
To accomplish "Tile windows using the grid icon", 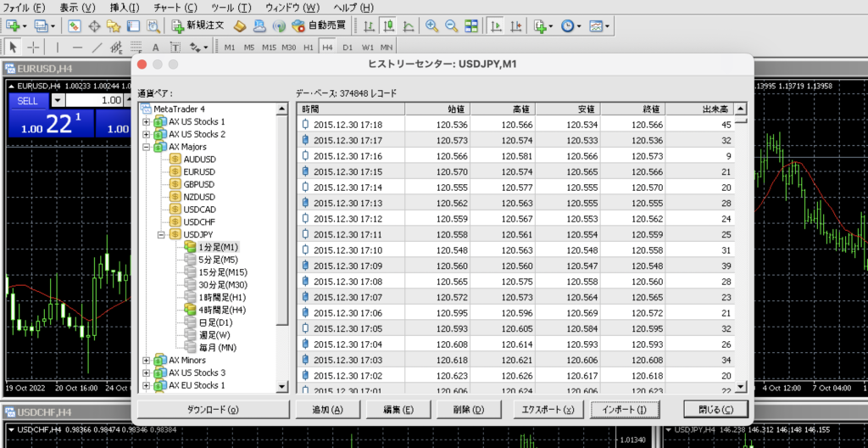I will point(471,25).
